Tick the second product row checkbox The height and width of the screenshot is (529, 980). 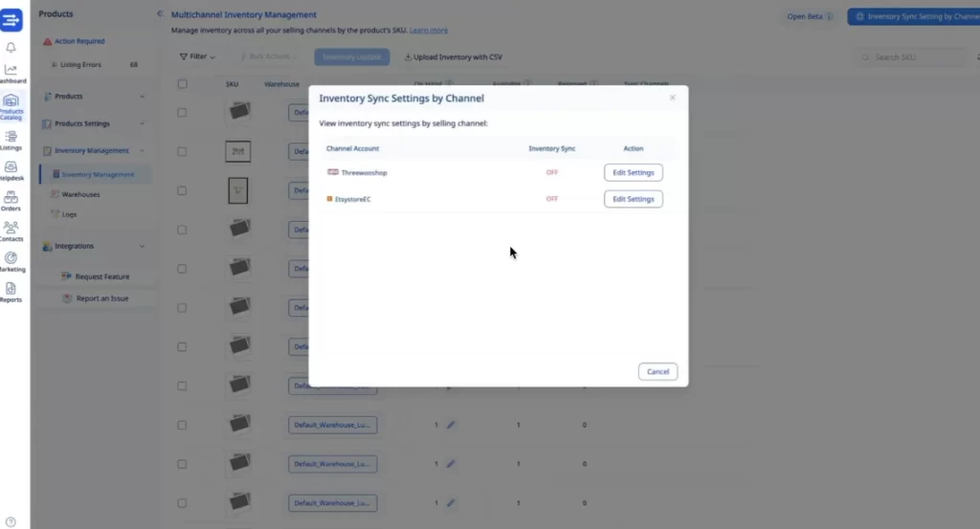tap(182, 152)
